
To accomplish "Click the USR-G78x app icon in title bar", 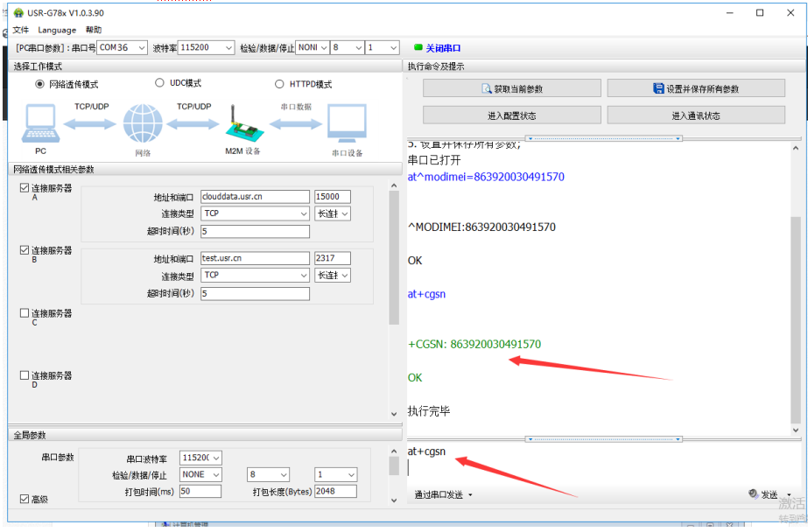I will (x=18, y=13).
